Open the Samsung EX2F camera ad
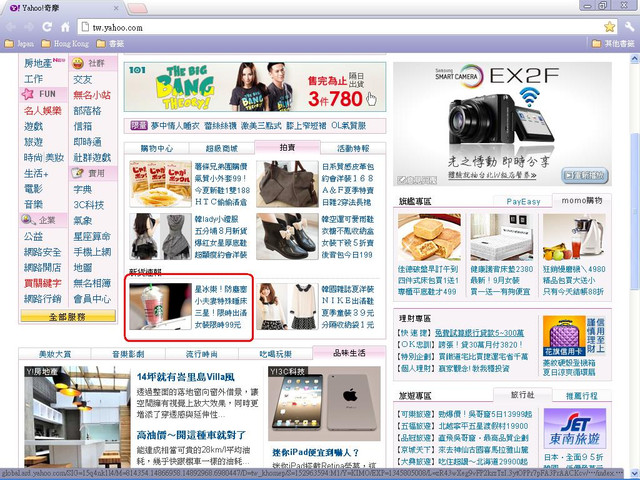 coord(502,124)
